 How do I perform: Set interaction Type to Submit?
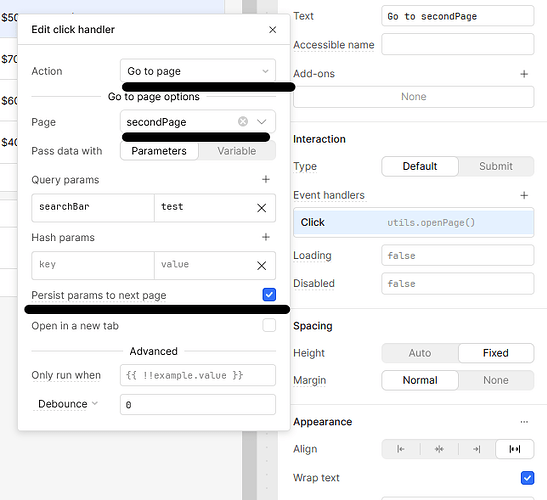click(496, 166)
